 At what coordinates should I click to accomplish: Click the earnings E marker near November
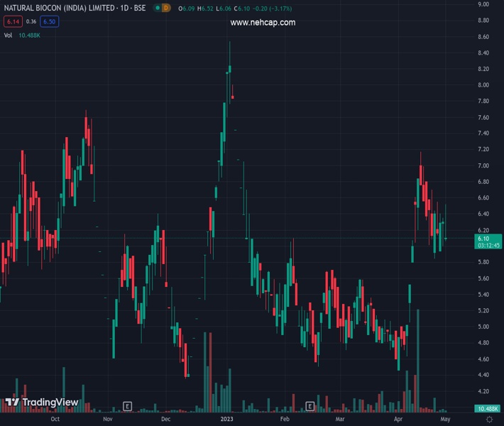tap(127, 406)
